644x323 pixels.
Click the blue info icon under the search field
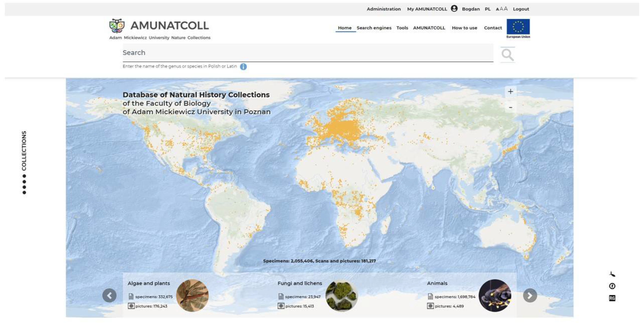[243, 67]
